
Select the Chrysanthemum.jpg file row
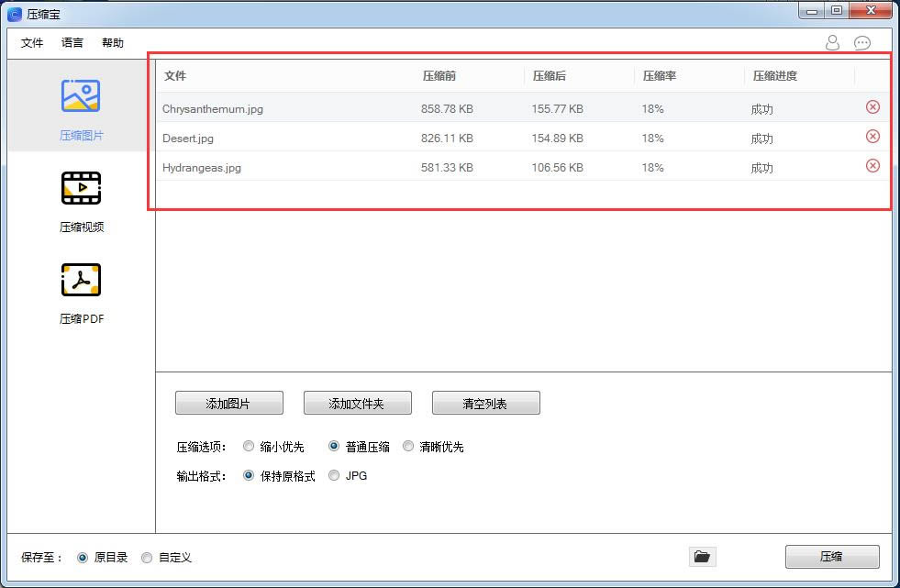point(522,108)
